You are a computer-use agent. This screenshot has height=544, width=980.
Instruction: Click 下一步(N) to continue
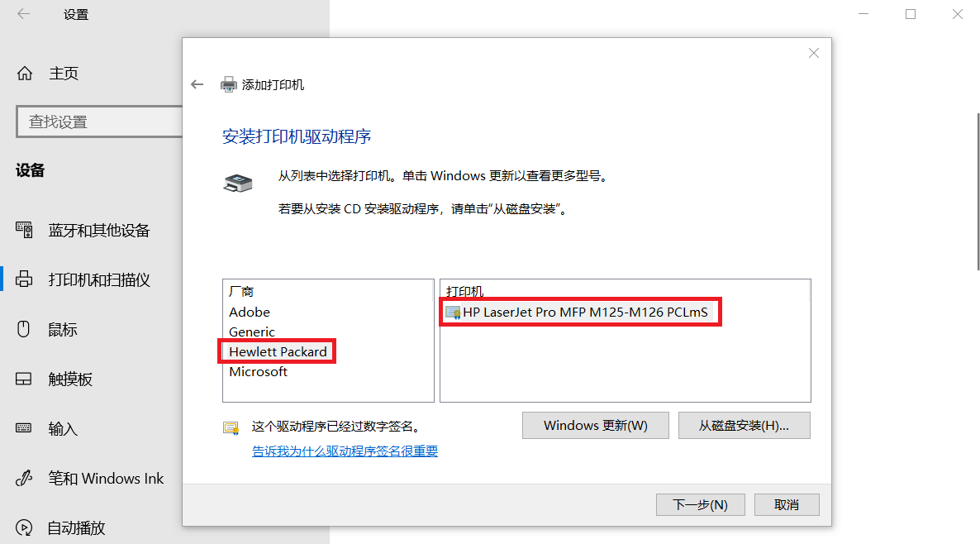700,504
